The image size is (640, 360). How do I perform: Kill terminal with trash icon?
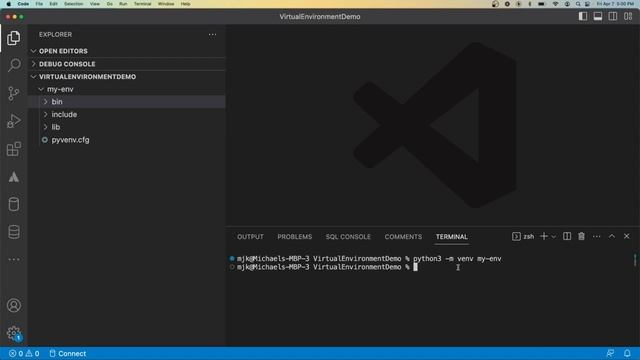581,236
